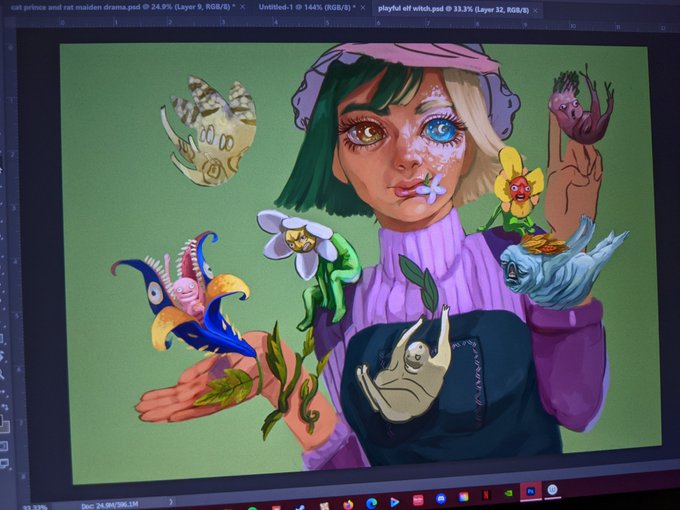Toggle Quick Mask mode

coord(3,446)
